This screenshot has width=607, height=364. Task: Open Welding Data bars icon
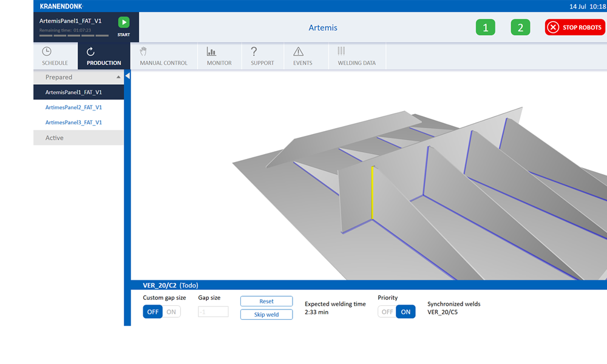[x=342, y=52]
